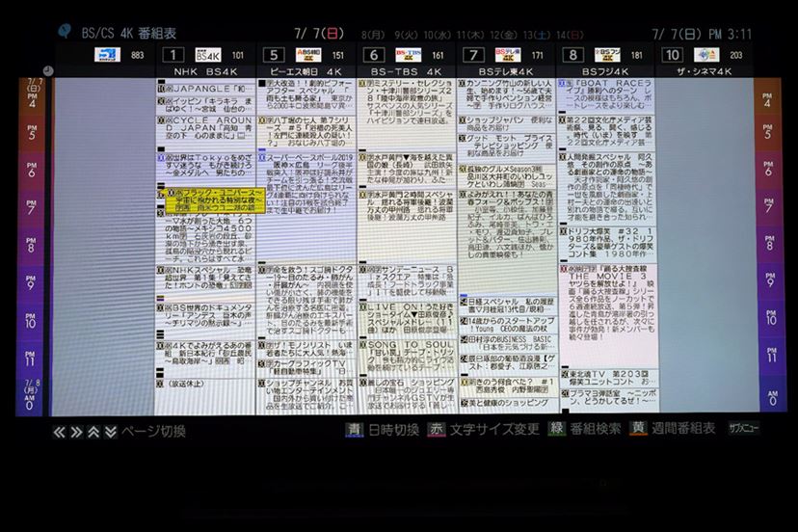Select ドリフ大爆笑 #32 program

(x=606, y=242)
